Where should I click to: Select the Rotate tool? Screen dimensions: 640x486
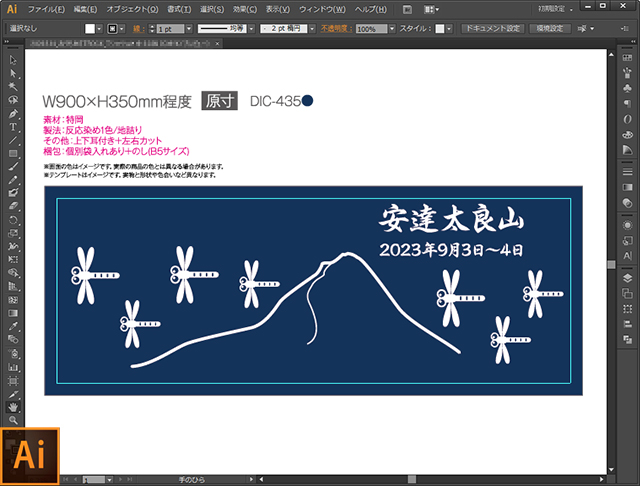tap(13, 219)
